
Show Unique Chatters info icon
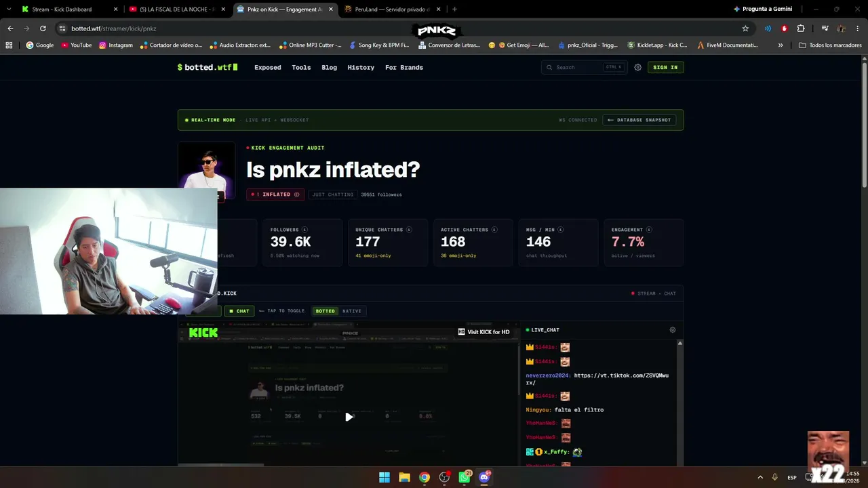409,230
